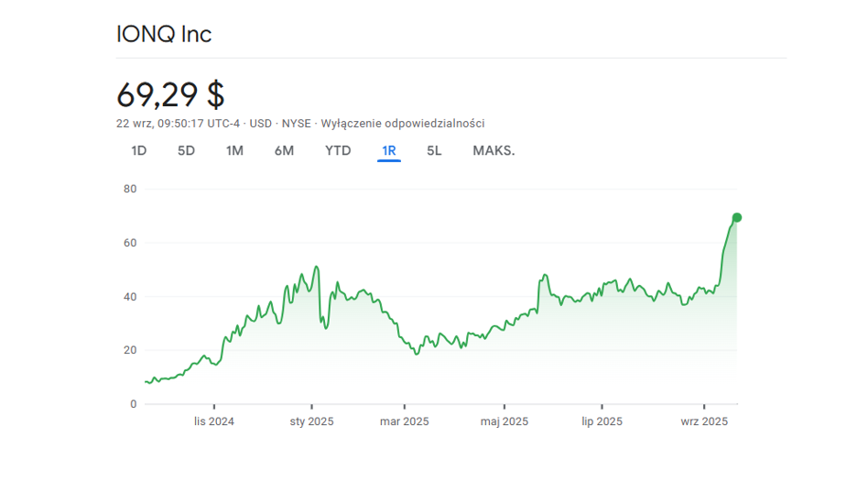
Task: Click the active 1R range tab
Action: point(388,151)
